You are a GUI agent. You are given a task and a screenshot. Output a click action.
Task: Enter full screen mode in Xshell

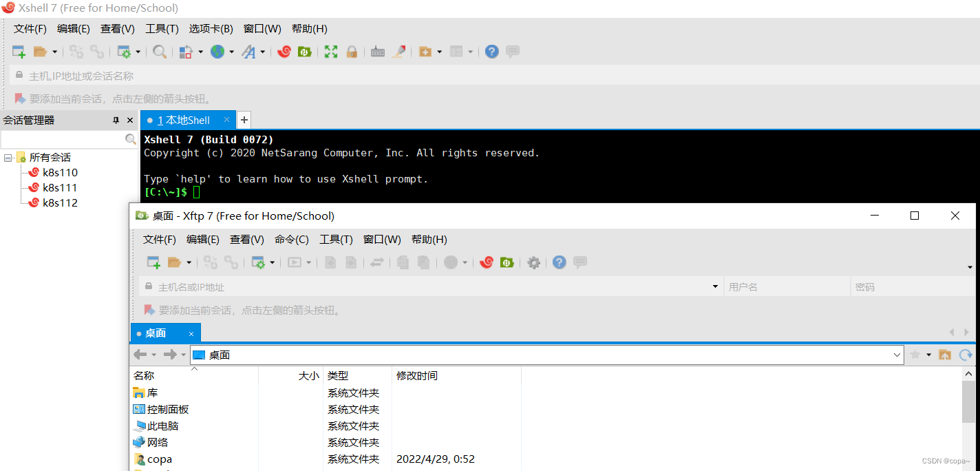coord(330,52)
